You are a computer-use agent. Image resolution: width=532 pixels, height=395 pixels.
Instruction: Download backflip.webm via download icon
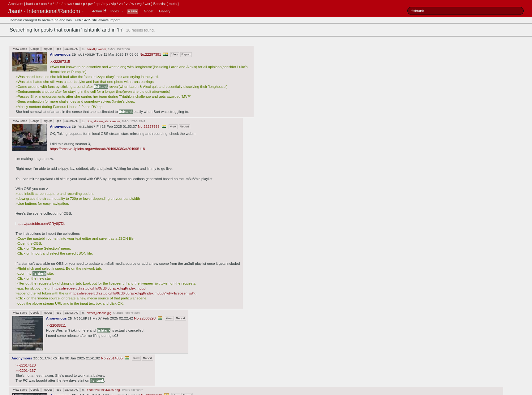(83, 49)
